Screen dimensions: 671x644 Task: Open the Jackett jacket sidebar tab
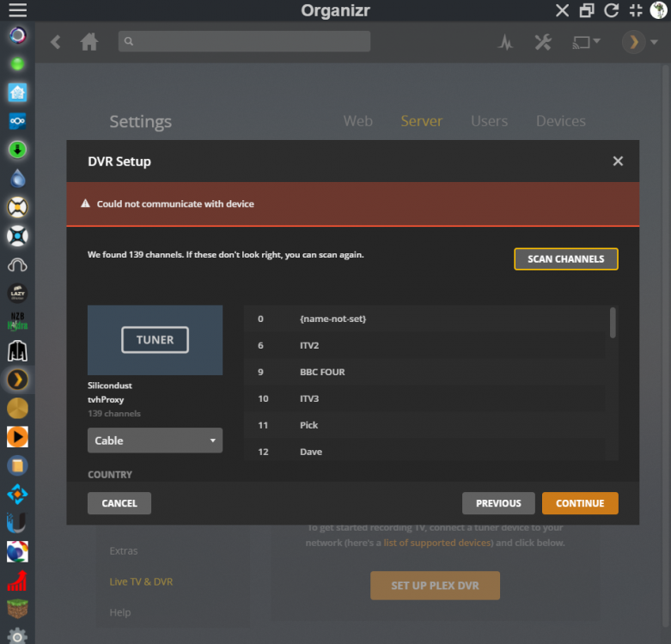pyautogui.click(x=17, y=350)
